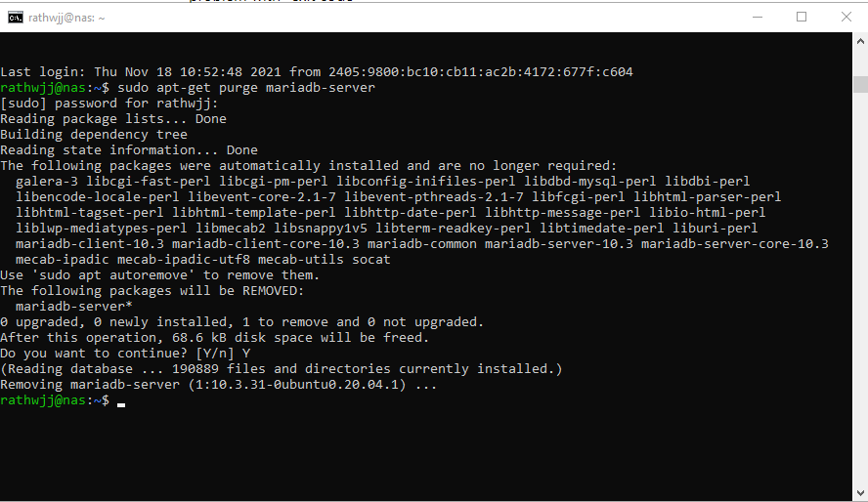Click 'mariadb-server*' in the REMOVED list
The height and width of the screenshot is (502, 868).
pyautogui.click(x=73, y=307)
